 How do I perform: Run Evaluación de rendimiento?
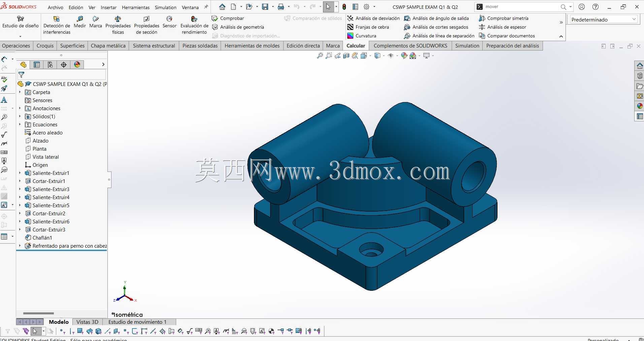click(x=194, y=25)
